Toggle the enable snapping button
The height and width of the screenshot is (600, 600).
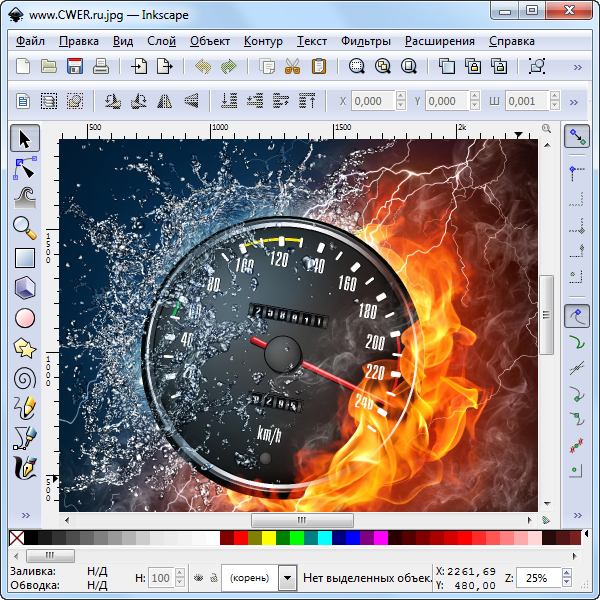(576, 137)
